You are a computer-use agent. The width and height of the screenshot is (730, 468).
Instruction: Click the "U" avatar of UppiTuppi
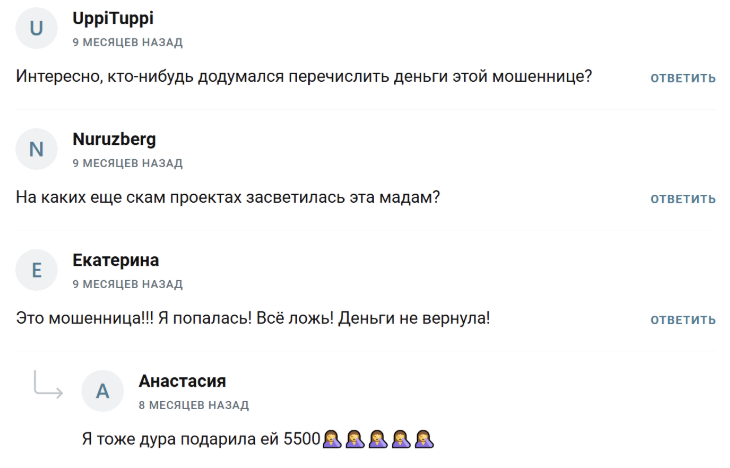click(x=36, y=28)
